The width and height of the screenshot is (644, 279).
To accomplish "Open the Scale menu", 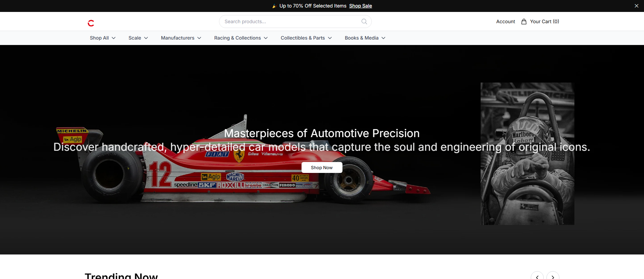I will [x=138, y=38].
